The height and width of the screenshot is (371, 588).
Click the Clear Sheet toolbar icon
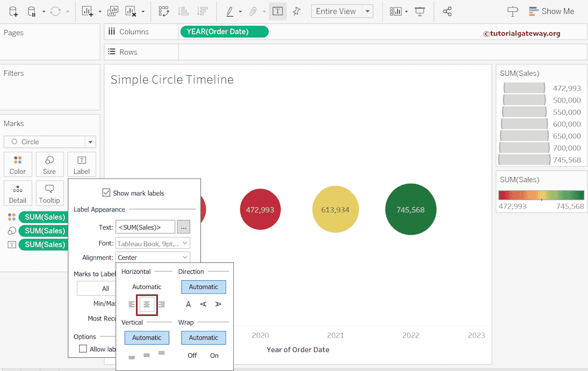pyautogui.click(x=130, y=11)
